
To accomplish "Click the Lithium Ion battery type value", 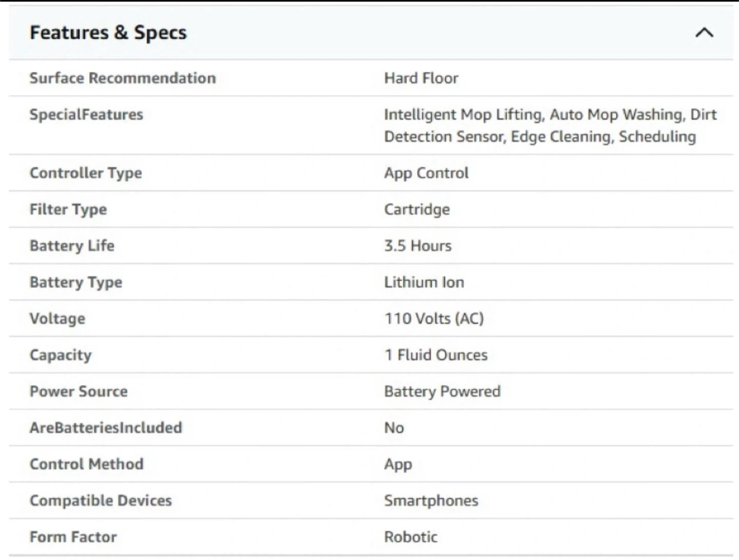I will click(424, 282).
